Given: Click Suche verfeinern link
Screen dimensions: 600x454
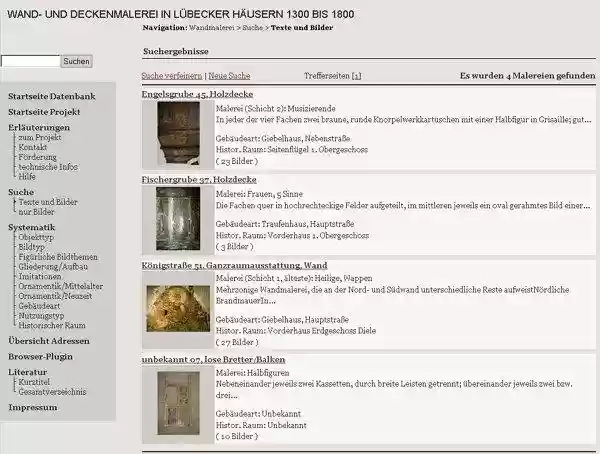Looking at the screenshot, I should click(x=172, y=75).
